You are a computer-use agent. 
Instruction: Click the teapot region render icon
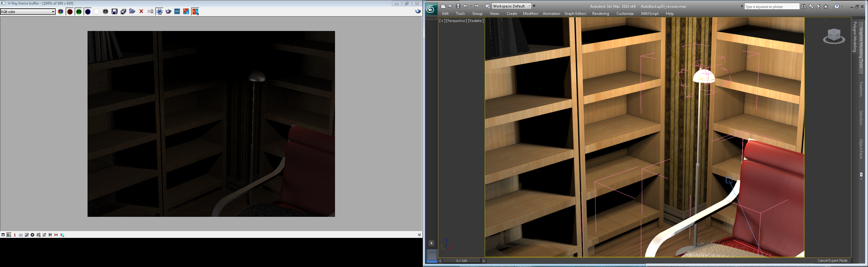(168, 12)
